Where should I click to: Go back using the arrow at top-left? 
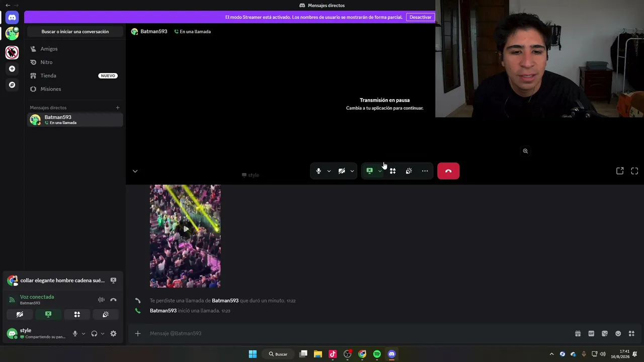[8, 5]
